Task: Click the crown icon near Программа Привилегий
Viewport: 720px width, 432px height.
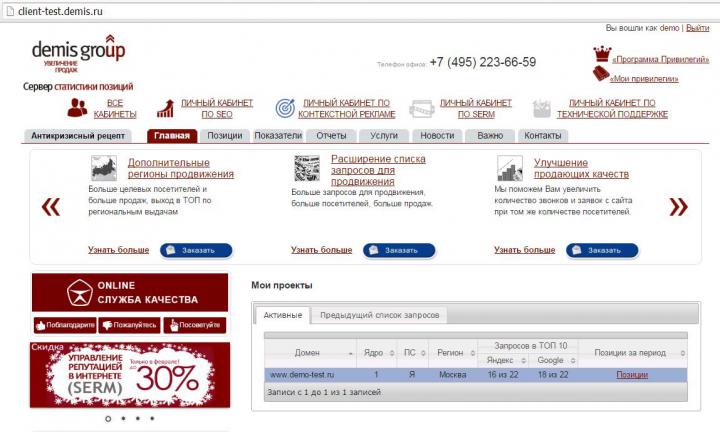Action: (x=602, y=54)
